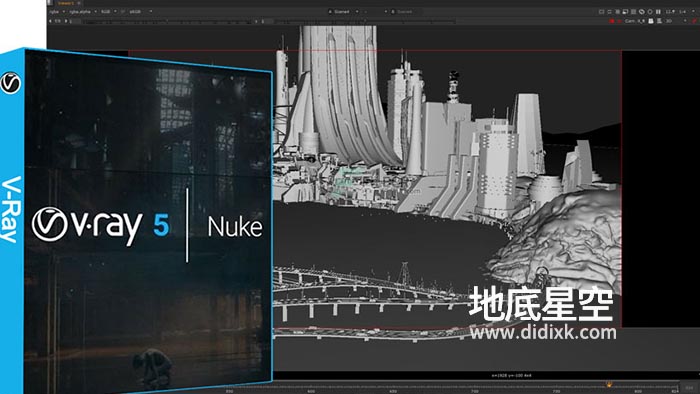Click the empty square icon in top-right toolbar
700x394 pixels.
click(x=601, y=12)
